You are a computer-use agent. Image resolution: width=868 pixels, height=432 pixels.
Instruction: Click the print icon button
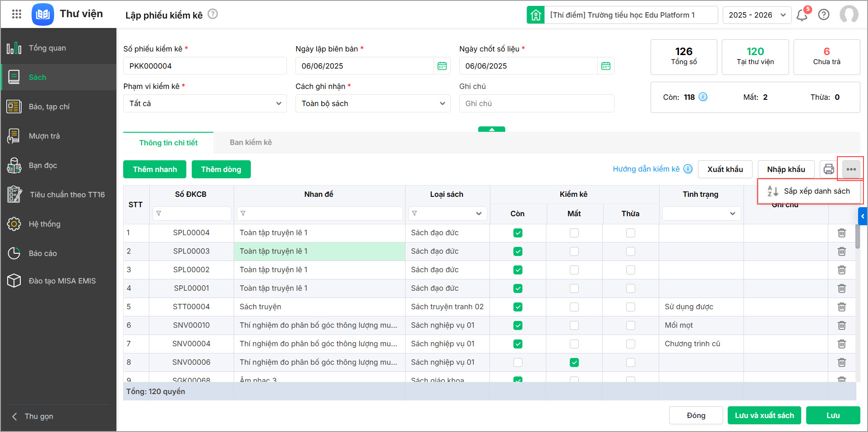point(829,169)
